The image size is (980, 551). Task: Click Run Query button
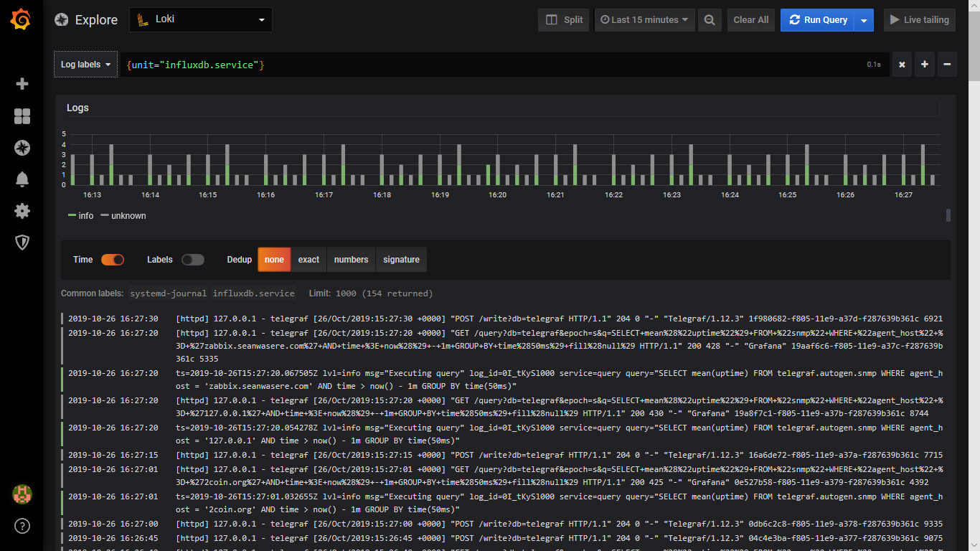[818, 20]
